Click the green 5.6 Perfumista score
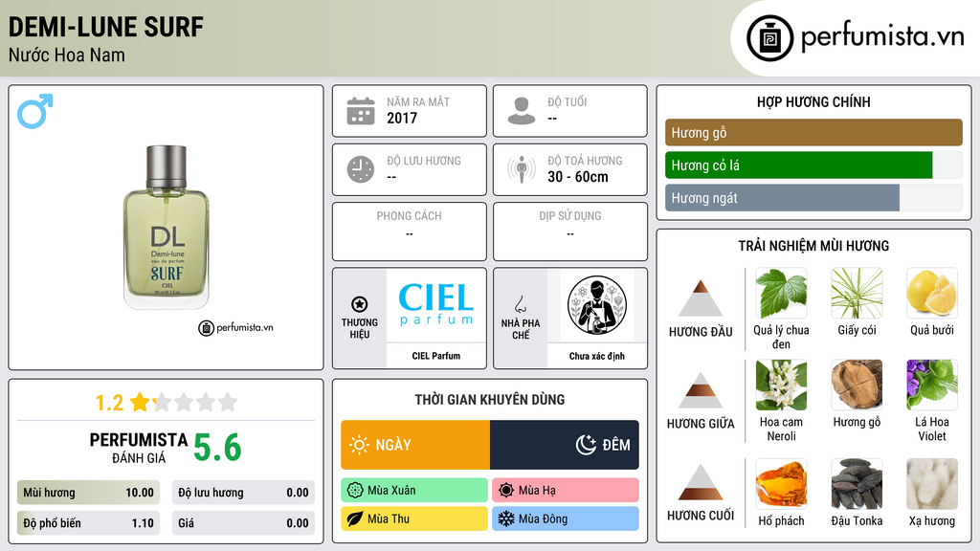The image size is (980, 551). [217, 448]
